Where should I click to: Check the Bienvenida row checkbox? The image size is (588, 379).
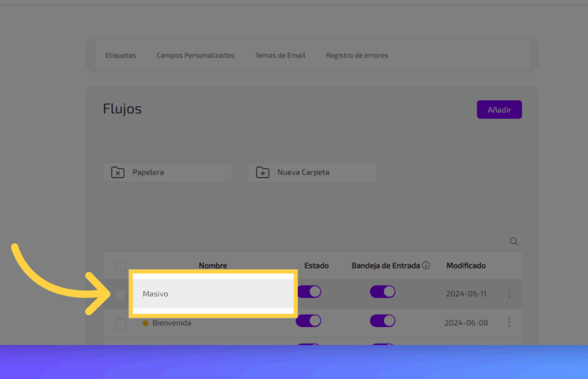pos(121,324)
